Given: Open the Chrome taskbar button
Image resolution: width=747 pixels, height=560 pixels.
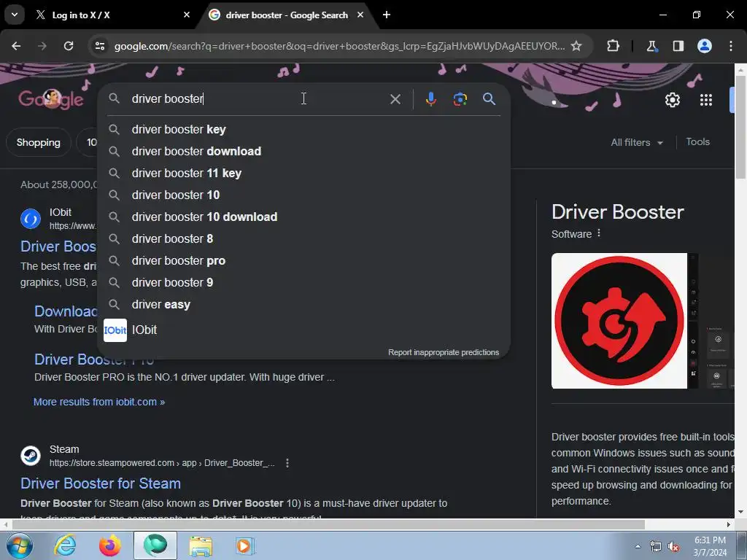Looking at the screenshot, I should pos(155,545).
